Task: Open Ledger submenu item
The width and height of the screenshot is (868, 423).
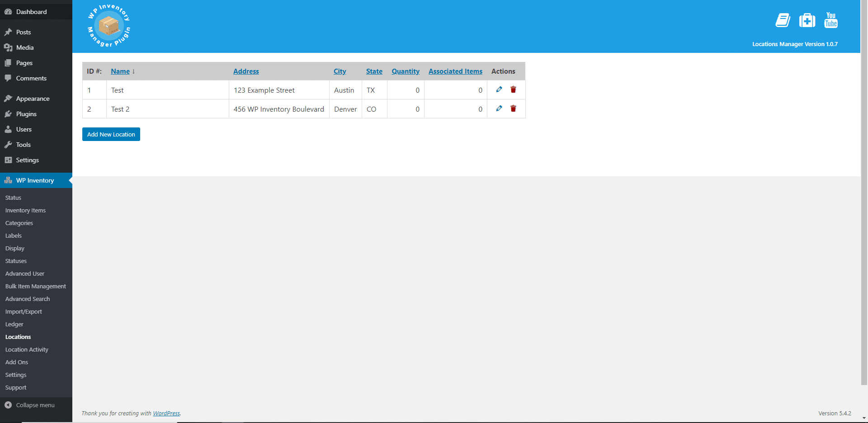Action: pyautogui.click(x=14, y=324)
